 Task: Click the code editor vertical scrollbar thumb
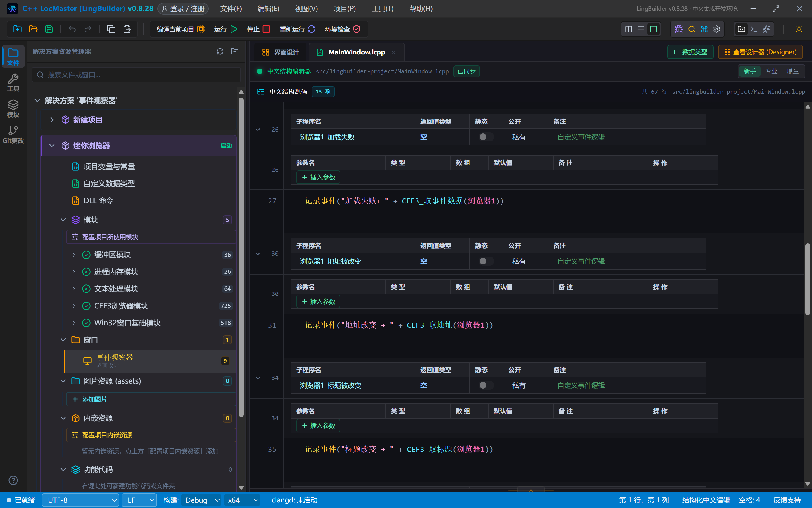click(x=808, y=279)
